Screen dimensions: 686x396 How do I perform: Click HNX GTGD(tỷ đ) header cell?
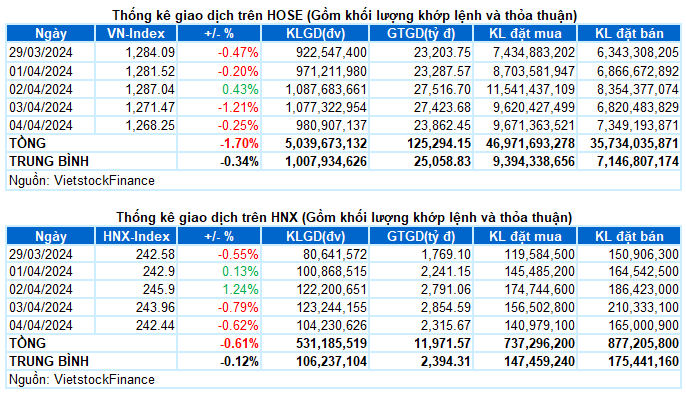(x=421, y=236)
